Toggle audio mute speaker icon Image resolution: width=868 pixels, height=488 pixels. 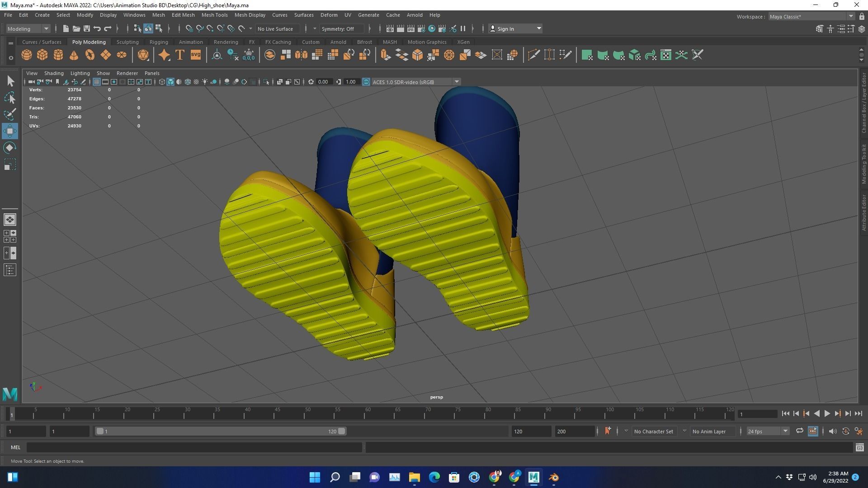833,431
